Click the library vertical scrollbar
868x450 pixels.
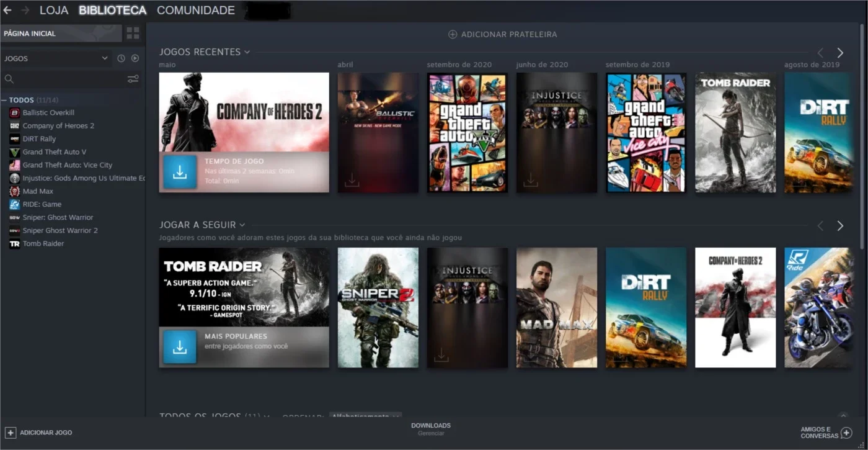[862, 137]
